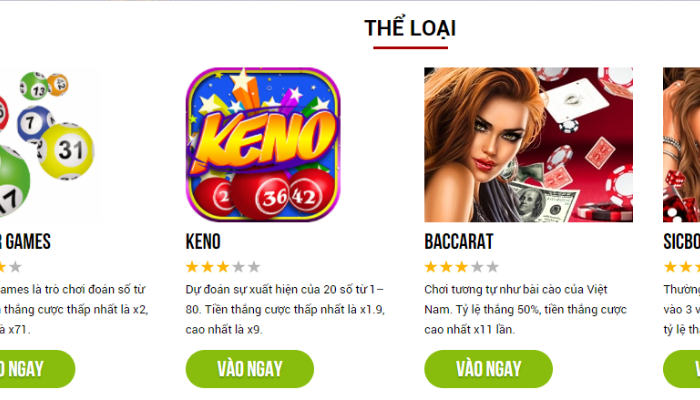Click the Number Games VÀO NGAY button
The width and height of the screenshot is (700, 400).
38,369
